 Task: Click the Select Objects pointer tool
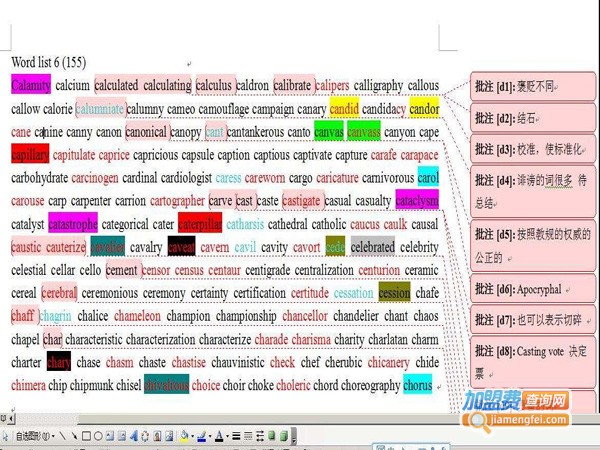[6, 436]
